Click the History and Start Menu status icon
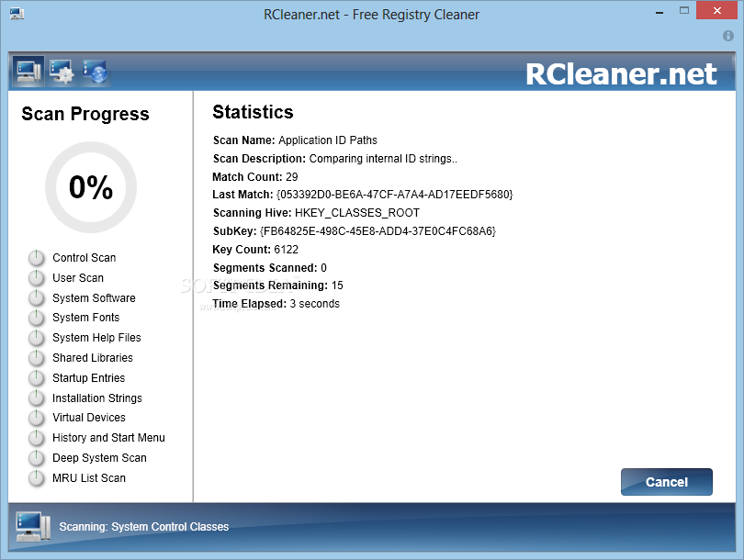Viewport: 744px width, 560px height. pos(37,438)
